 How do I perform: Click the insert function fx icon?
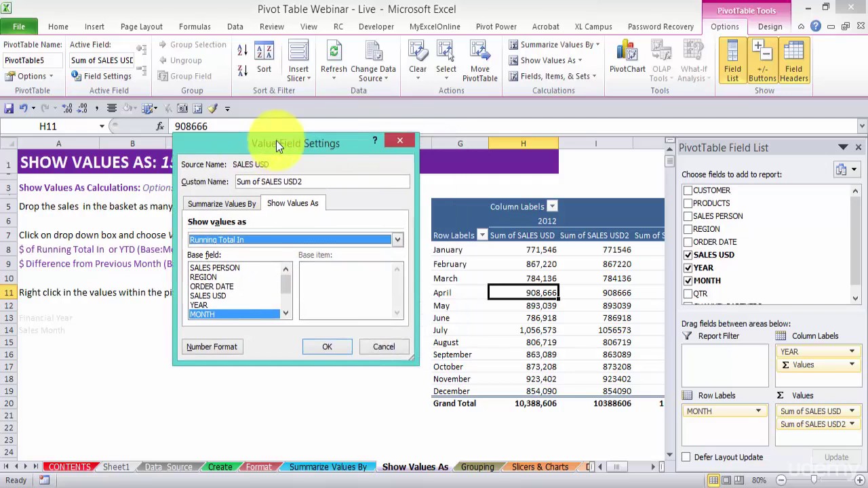[160, 126]
